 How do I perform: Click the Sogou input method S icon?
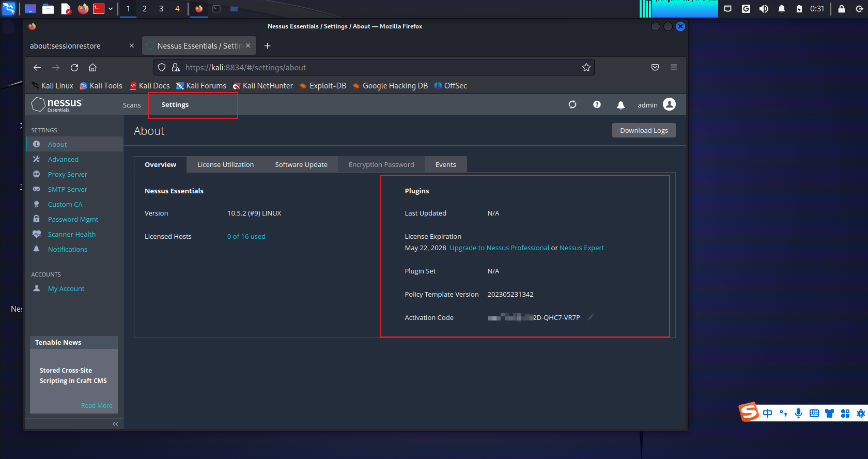click(749, 412)
